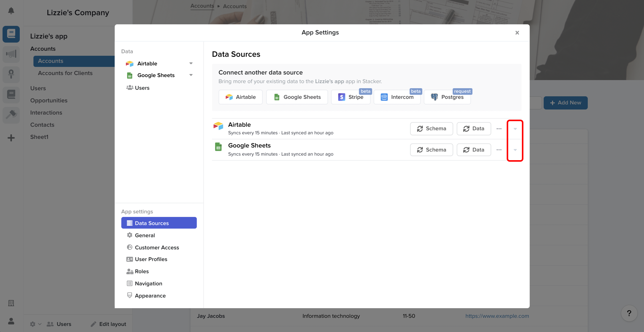Connect a new Airtable data source
This screenshot has width=644, height=332.
pos(241,97)
